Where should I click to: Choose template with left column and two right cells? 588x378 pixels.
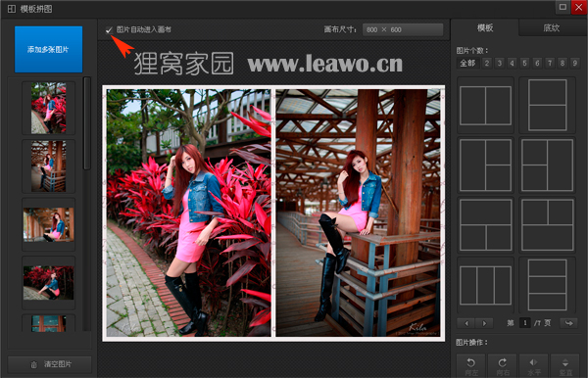(x=485, y=165)
